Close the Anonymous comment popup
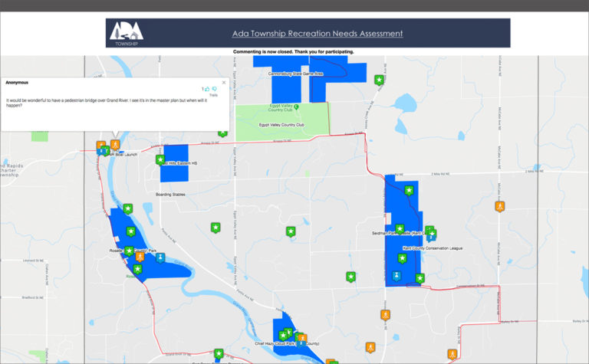589x364 pixels. point(224,82)
